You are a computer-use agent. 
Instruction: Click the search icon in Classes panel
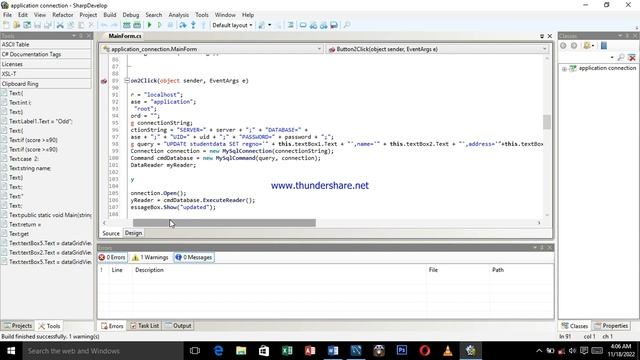coord(621,58)
